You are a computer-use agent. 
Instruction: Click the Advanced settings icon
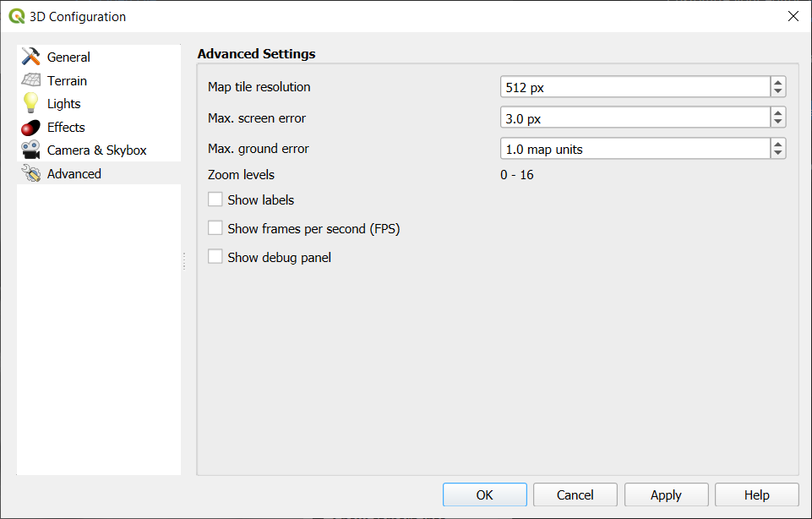[31, 173]
